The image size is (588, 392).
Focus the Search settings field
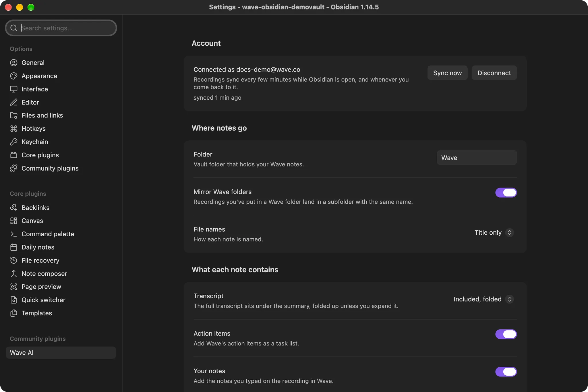(61, 28)
